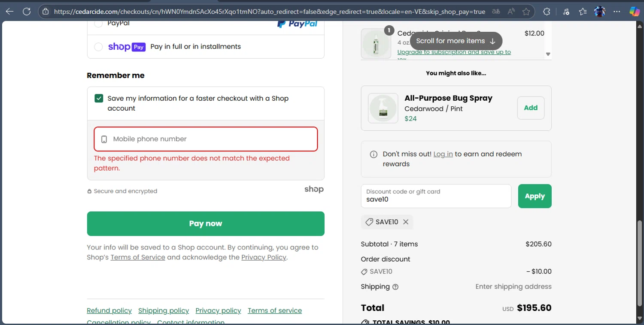Click the Secure and encrypted text
644x325 pixels.
coord(125,191)
